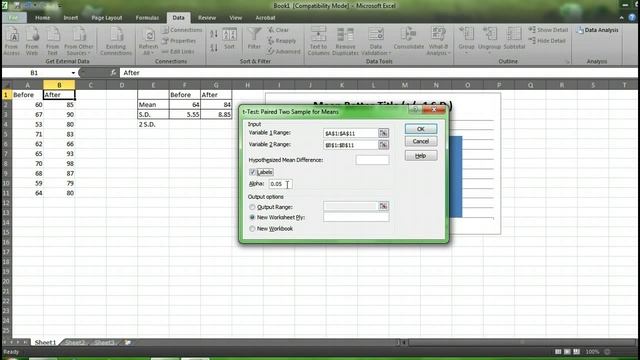Click OK in t-Test dialog
This screenshot has width=640, height=360.
(x=421, y=129)
